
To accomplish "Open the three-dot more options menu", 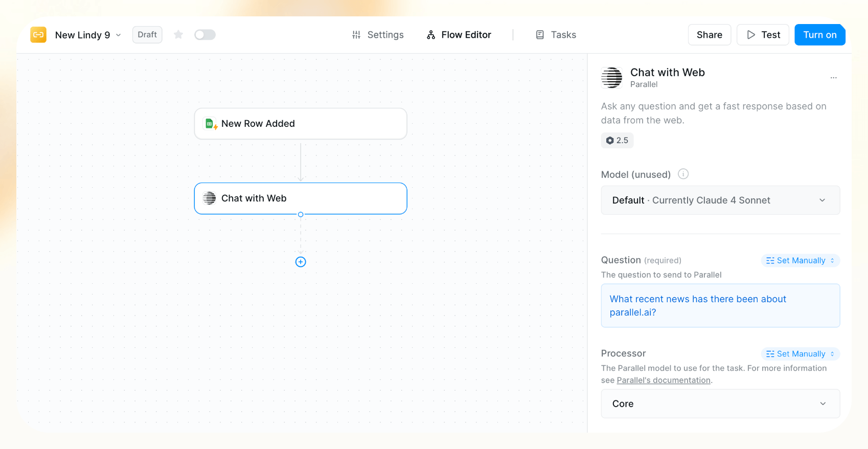I will 834,78.
